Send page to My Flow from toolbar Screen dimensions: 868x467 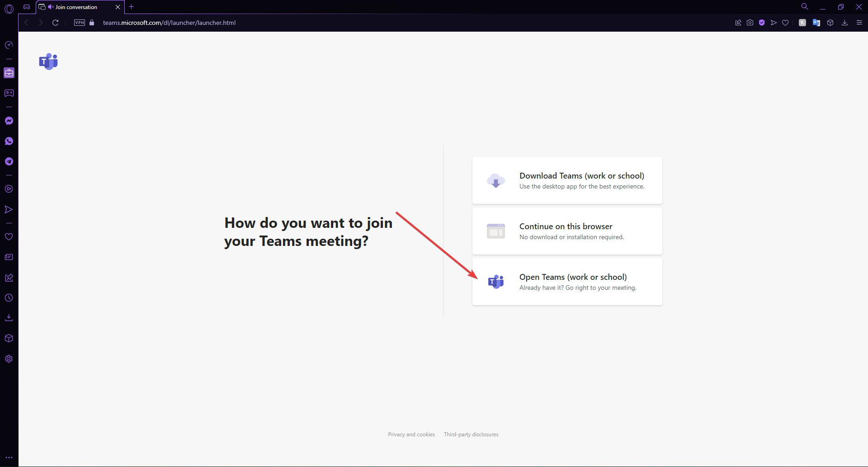point(774,23)
